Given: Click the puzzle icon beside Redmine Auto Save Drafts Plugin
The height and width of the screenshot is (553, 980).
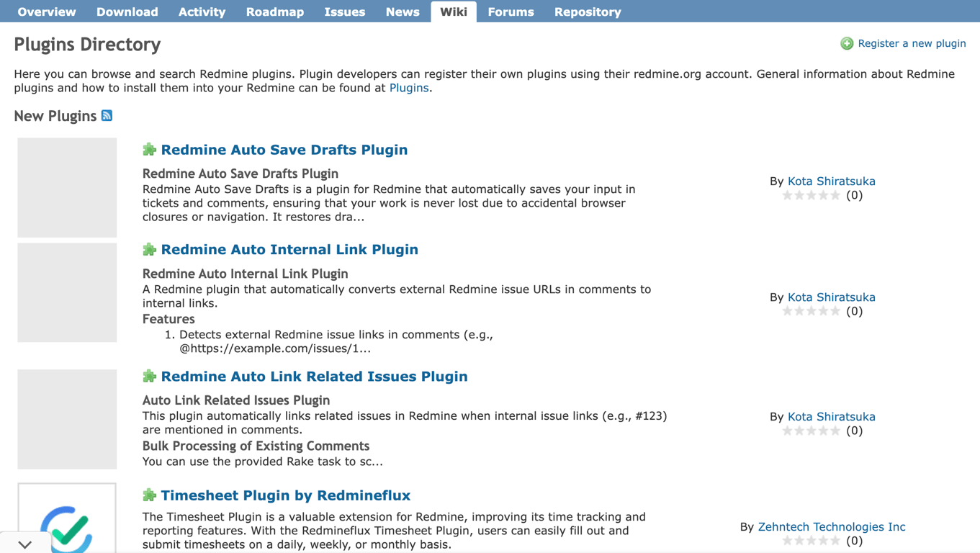Looking at the screenshot, I should point(149,149).
